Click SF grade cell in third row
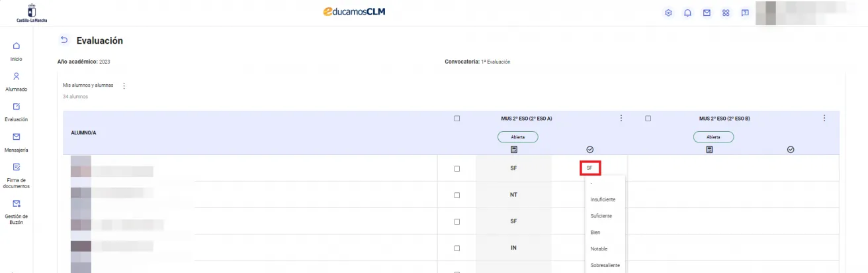This screenshot has height=273, width=868. (x=513, y=221)
